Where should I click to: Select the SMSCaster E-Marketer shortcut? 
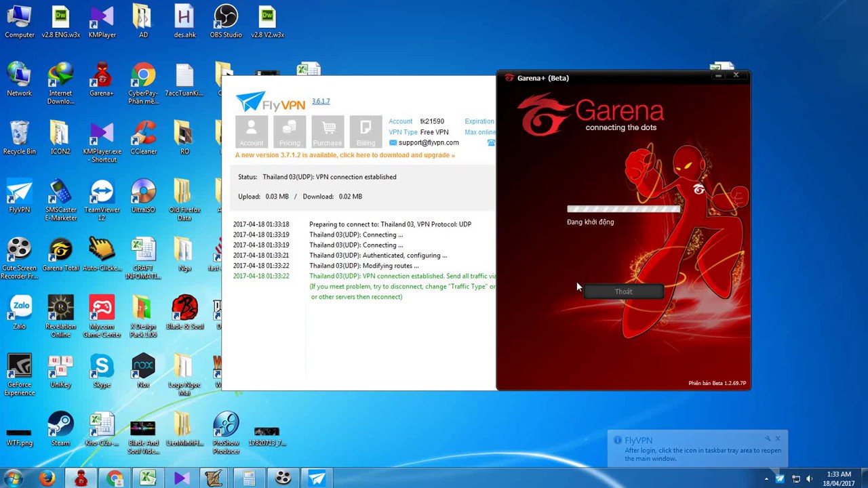tap(60, 200)
